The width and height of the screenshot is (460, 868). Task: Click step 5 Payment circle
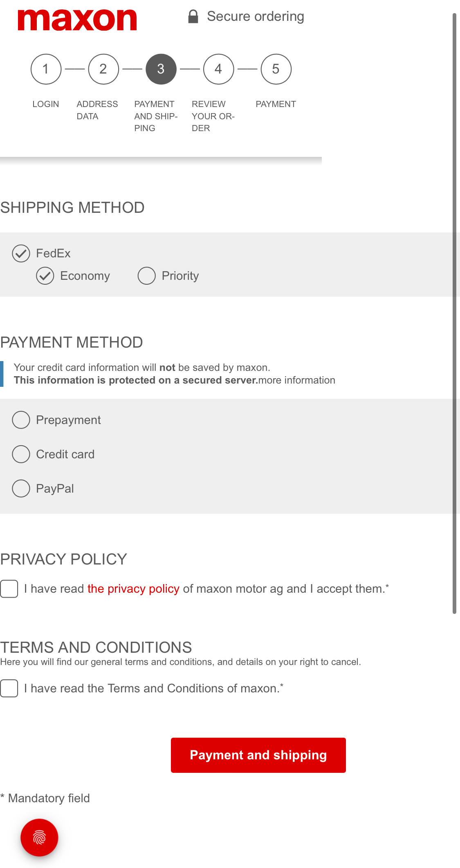tap(276, 69)
